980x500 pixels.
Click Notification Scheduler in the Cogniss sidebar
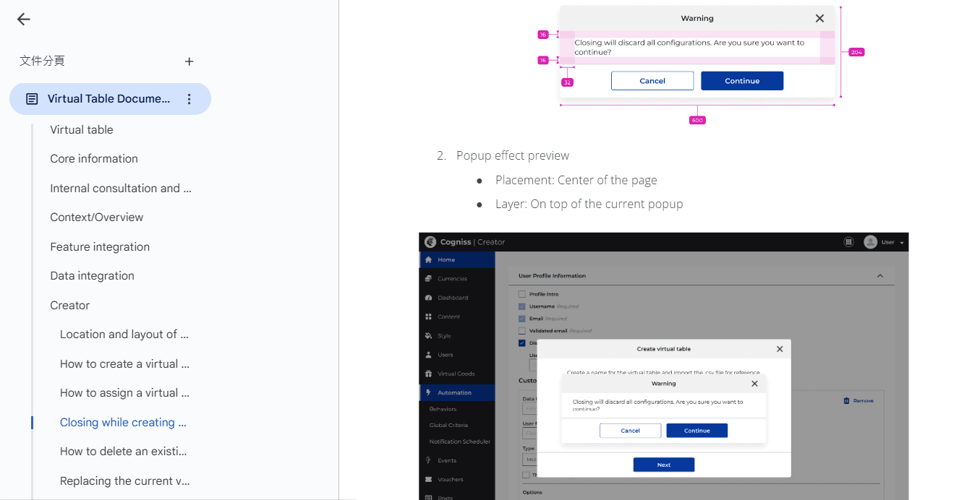coord(460,441)
